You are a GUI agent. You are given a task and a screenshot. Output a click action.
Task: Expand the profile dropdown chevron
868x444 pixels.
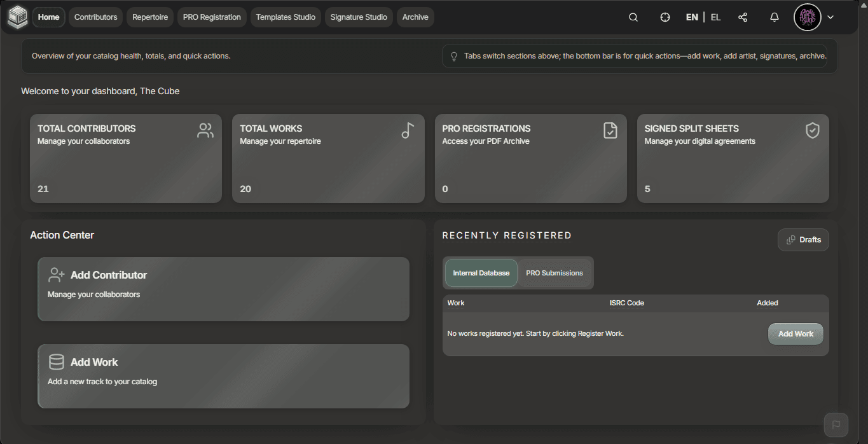(x=830, y=17)
